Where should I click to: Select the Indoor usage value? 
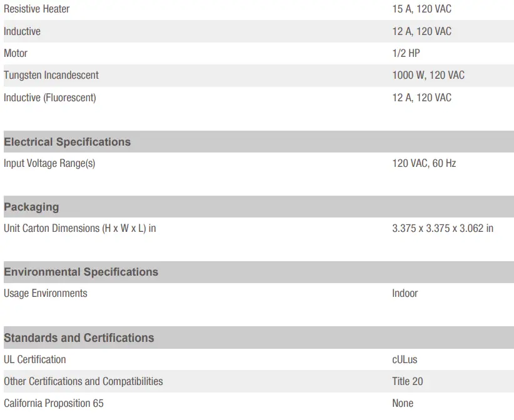coord(405,293)
